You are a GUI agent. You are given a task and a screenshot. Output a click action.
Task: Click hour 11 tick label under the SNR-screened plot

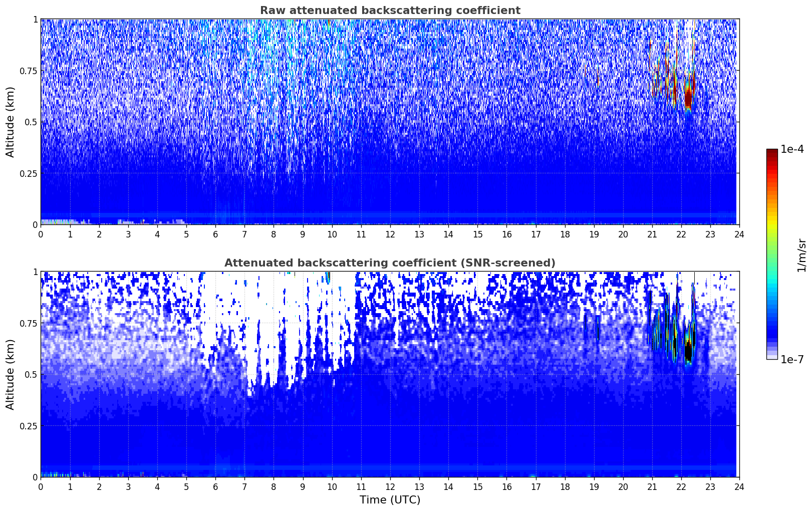point(361,486)
